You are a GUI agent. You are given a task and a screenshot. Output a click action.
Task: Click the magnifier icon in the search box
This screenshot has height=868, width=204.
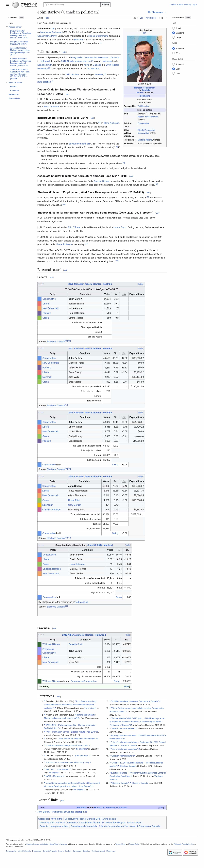46,5
